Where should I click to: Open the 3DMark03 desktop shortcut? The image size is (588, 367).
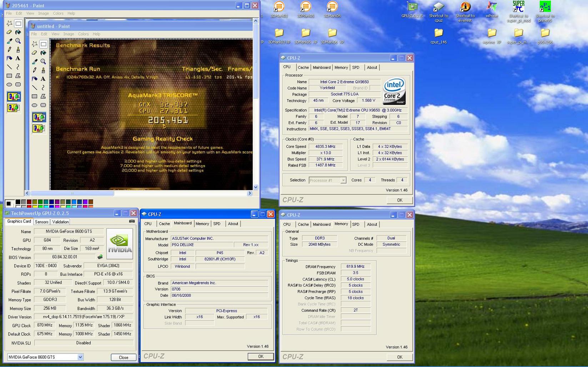pyautogui.click(x=279, y=10)
